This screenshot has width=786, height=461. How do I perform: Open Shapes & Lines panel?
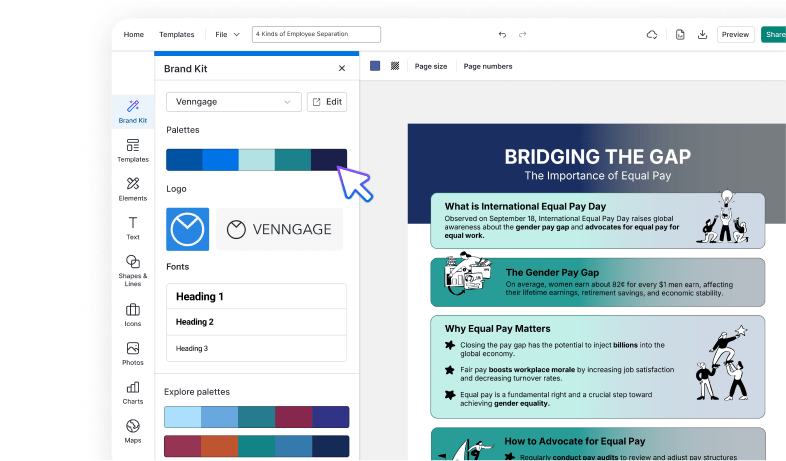coord(133,271)
